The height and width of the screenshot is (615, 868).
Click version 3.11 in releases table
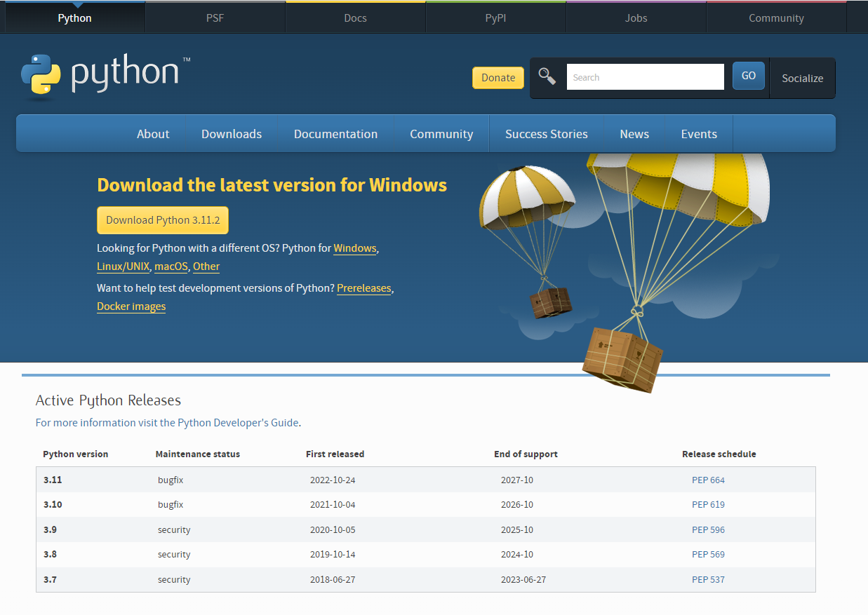53,480
